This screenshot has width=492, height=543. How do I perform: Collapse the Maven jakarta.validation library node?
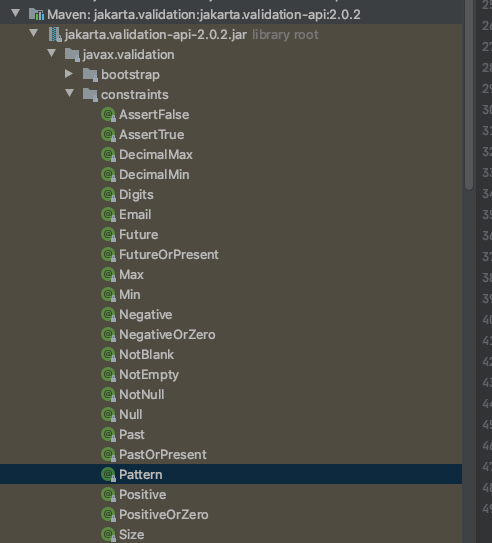point(16,14)
